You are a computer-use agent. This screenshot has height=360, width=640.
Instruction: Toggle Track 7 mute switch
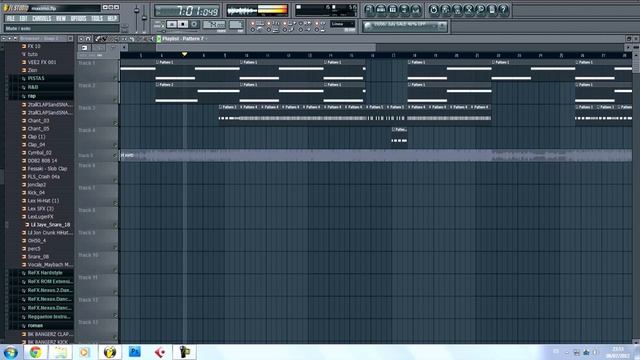115,203
